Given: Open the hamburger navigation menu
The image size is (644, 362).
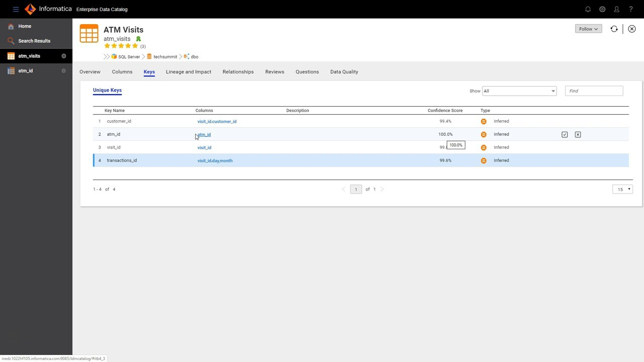Looking at the screenshot, I should point(16,9).
